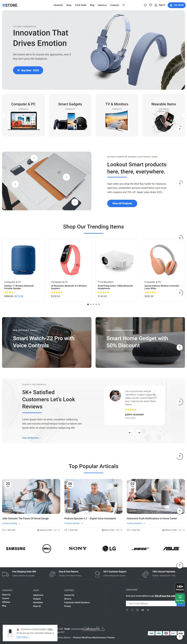Show next testimonial with right arrow

(x=139, y=432)
